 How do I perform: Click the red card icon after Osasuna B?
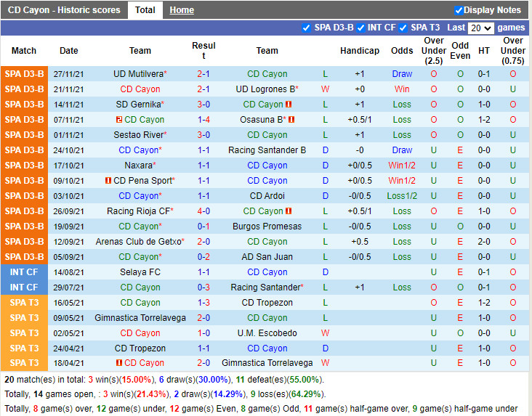(291, 119)
